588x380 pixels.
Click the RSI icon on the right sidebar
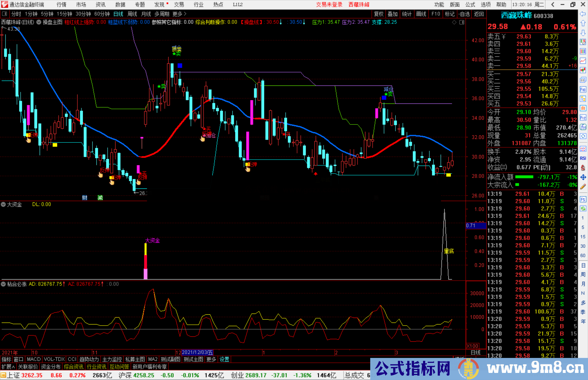(x=583, y=157)
